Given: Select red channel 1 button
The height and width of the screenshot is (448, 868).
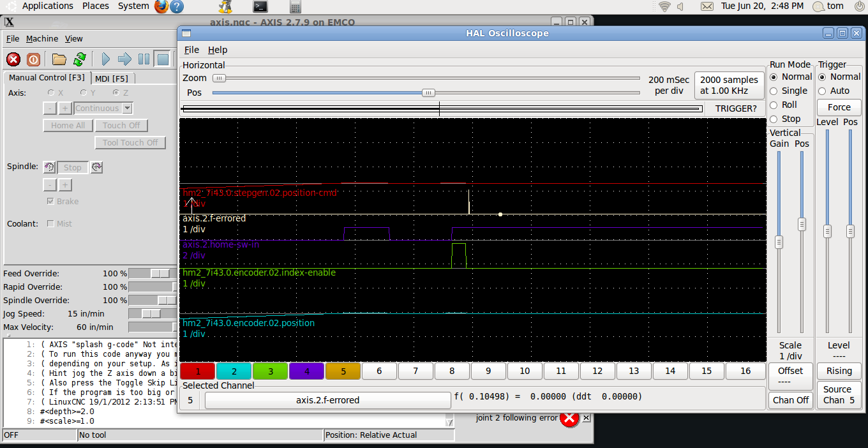Looking at the screenshot, I should click(198, 371).
